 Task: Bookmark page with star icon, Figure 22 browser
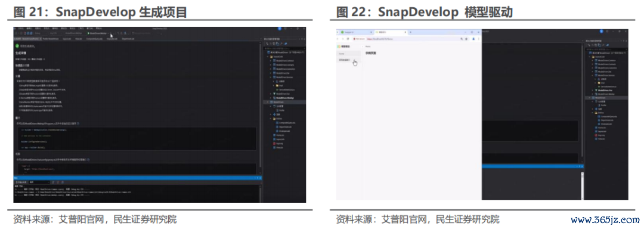pos(466,39)
